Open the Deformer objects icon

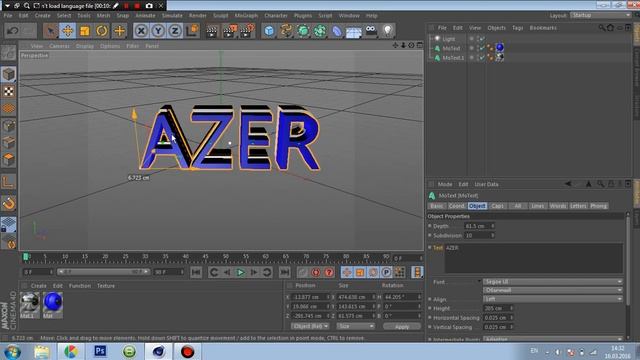tap(337, 31)
